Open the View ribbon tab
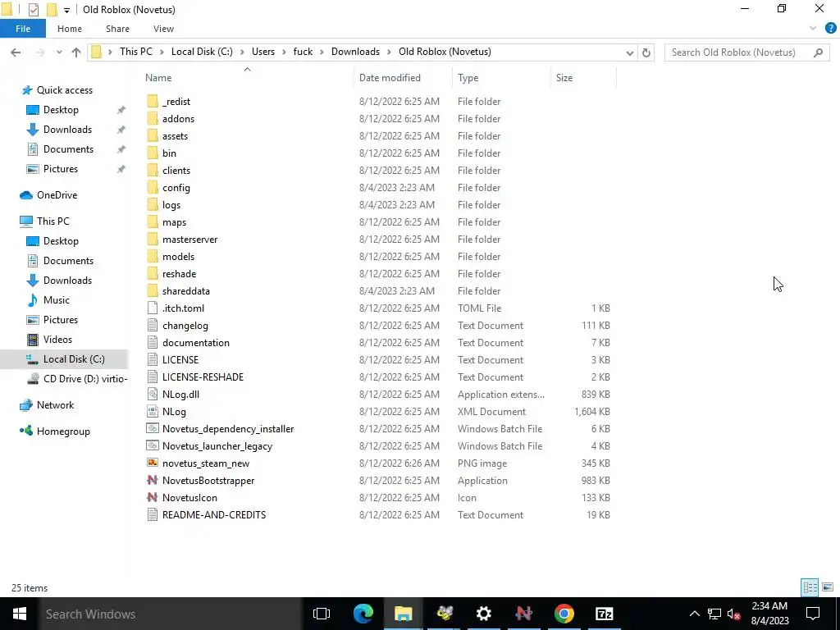Image resolution: width=840 pixels, height=630 pixels. (163, 29)
